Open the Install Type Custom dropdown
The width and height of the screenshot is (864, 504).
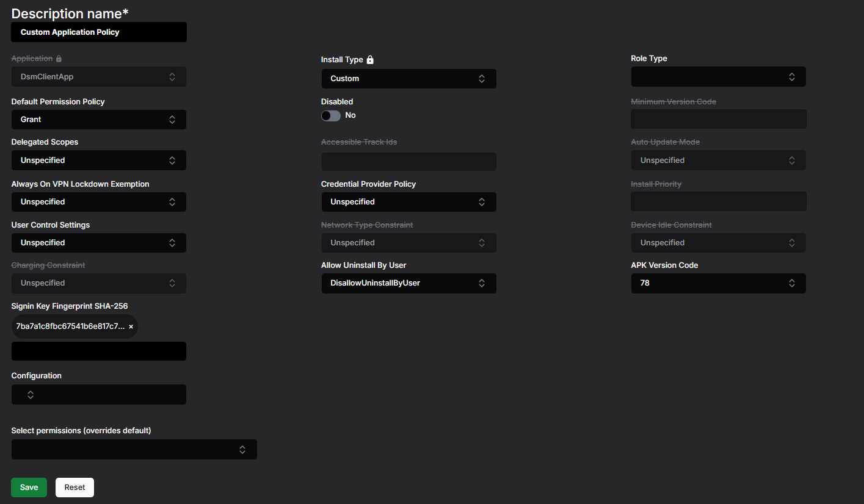408,79
